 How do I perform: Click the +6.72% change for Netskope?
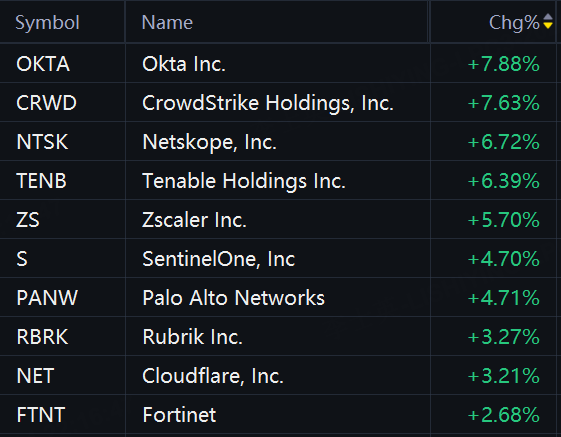pos(503,142)
